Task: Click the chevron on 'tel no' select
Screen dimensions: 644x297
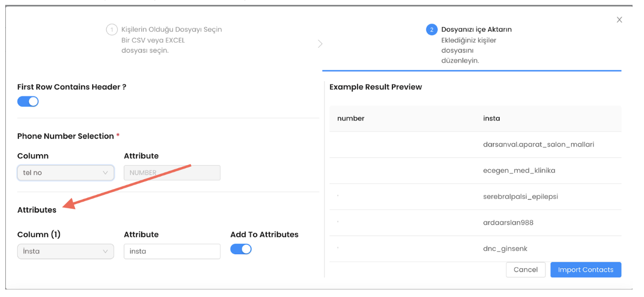Action: [x=105, y=172]
